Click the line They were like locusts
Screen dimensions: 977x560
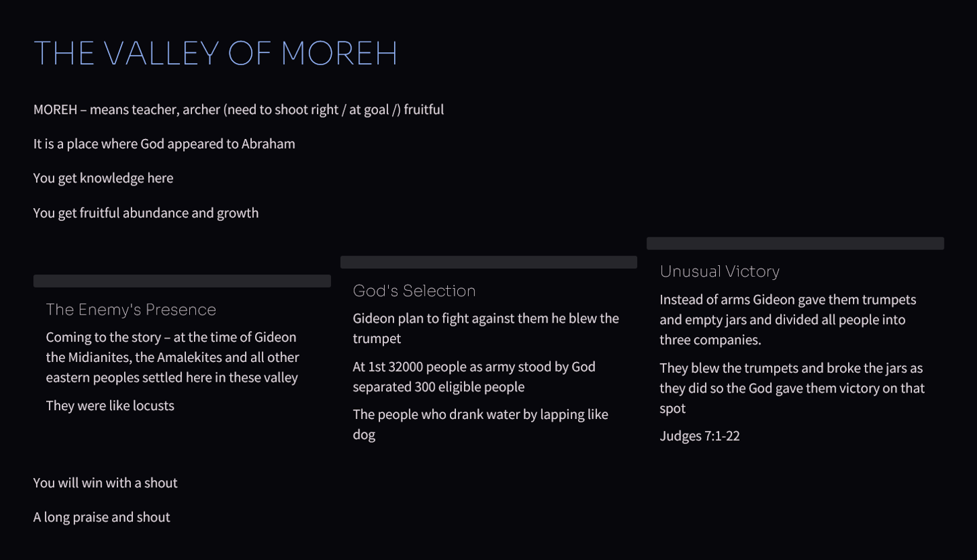pos(110,405)
